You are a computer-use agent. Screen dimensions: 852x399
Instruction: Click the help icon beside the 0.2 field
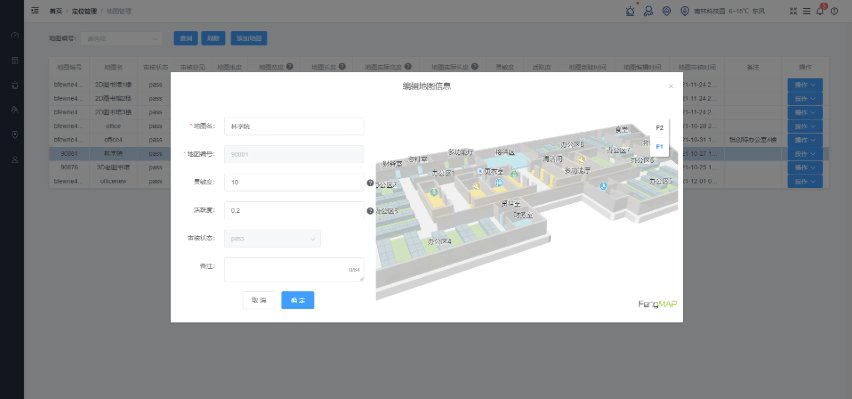pyautogui.click(x=370, y=211)
